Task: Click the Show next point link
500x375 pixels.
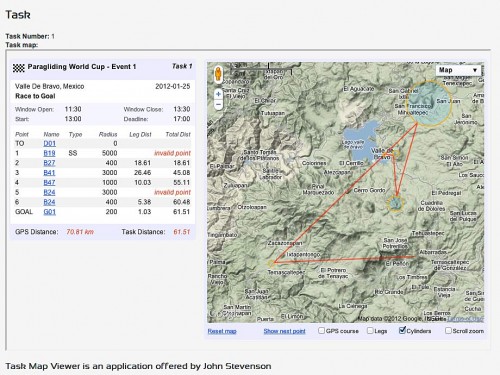Action: [284, 331]
